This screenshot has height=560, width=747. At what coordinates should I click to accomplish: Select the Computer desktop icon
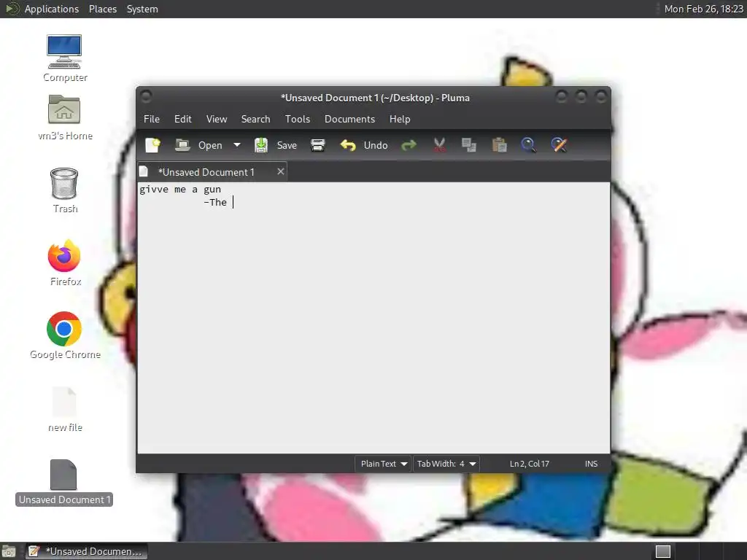click(x=65, y=58)
